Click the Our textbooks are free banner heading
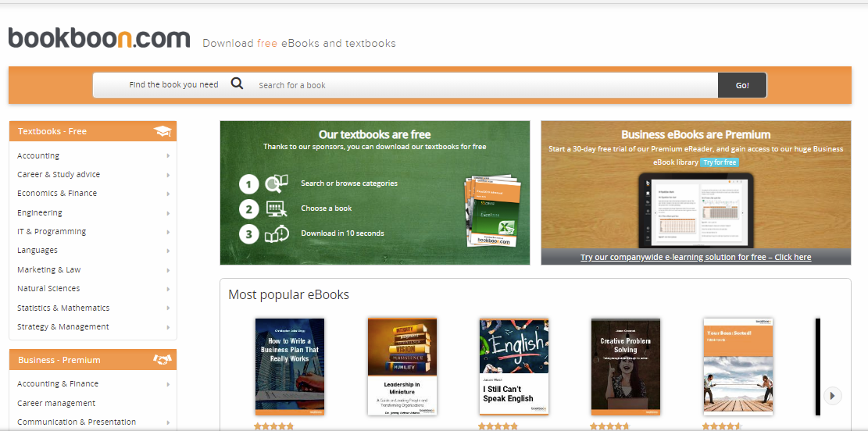 [375, 134]
